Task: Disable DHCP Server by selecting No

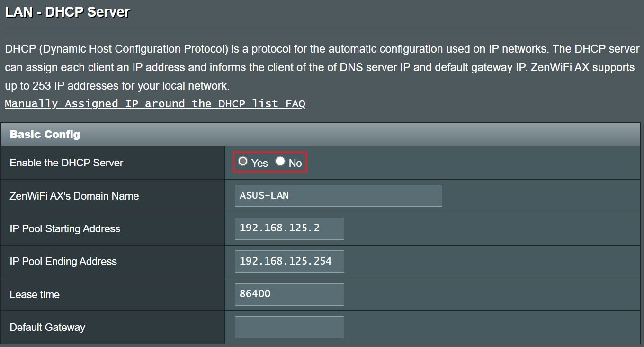Action: tap(280, 161)
